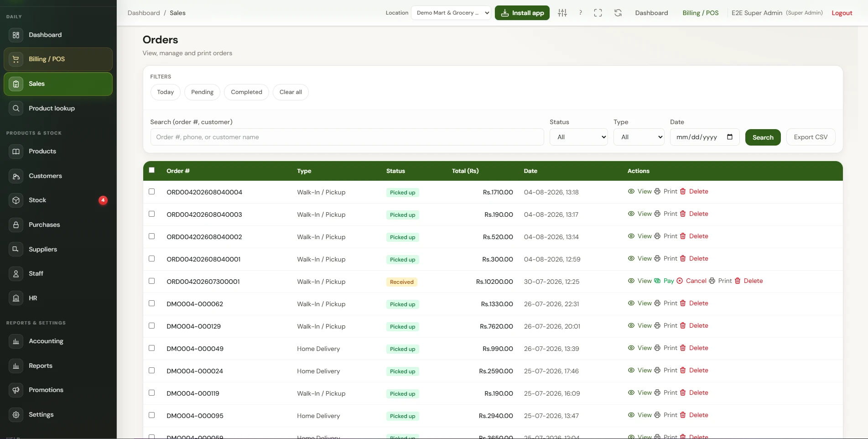Check the box for order ORD004202608040004
Image resolution: width=868 pixels, height=439 pixels.
pyautogui.click(x=152, y=192)
